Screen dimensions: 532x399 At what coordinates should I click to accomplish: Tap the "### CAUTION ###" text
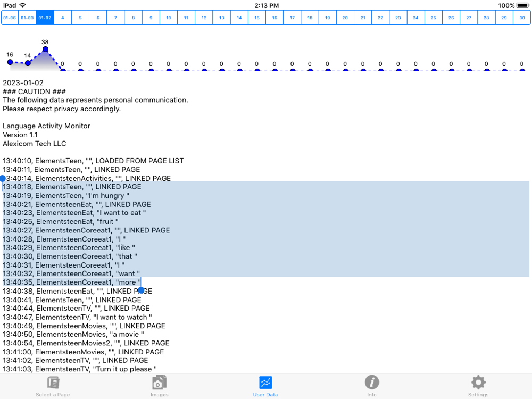tap(34, 92)
